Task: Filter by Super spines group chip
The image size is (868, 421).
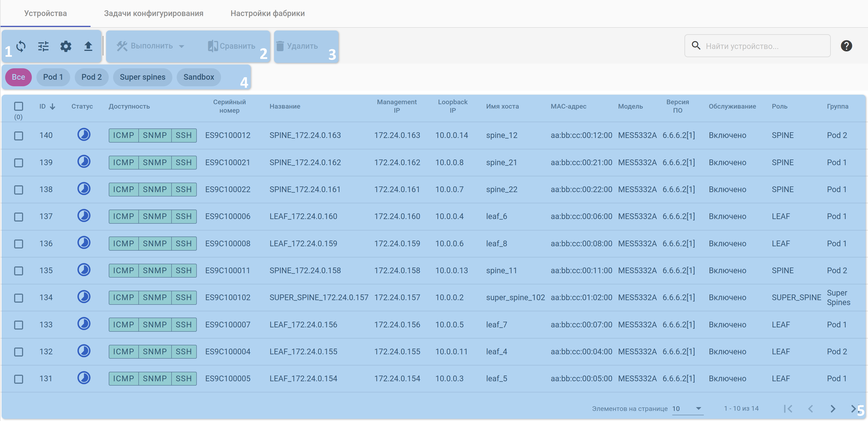Action: 142,77
